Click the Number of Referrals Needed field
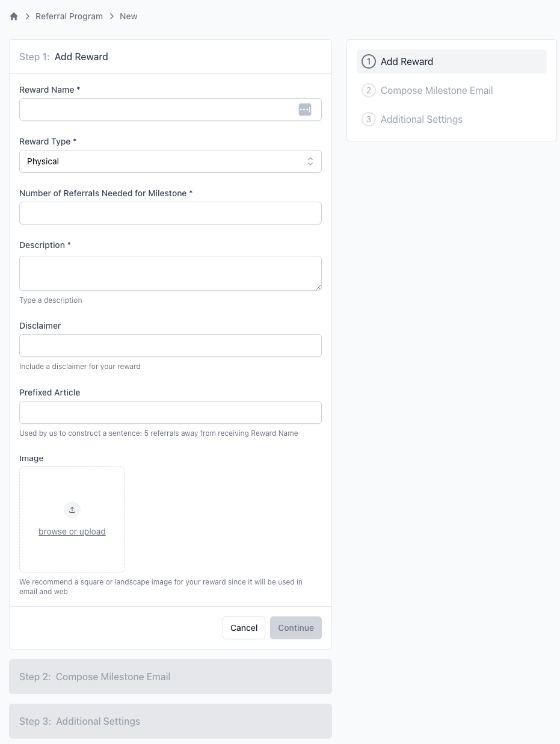 pos(170,213)
